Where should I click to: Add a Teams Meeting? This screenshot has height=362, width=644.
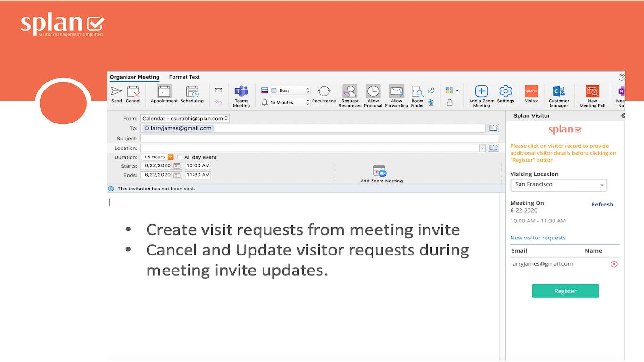tap(241, 96)
